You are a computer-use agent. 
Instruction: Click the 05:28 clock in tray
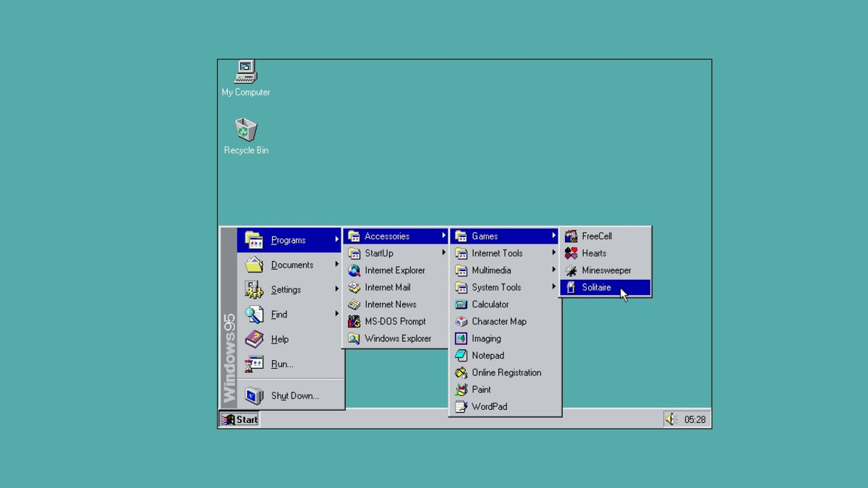coord(695,419)
